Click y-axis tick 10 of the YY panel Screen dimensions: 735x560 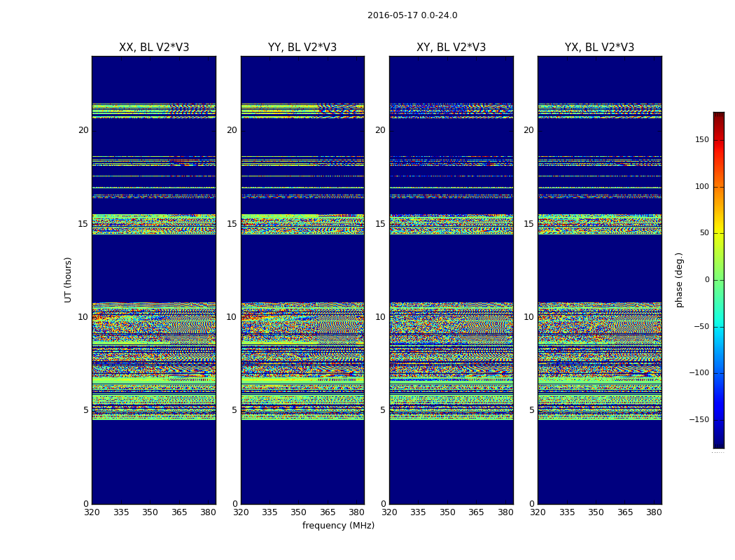[x=232, y=317]
